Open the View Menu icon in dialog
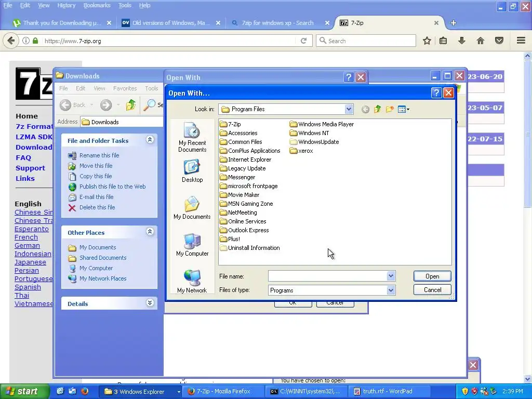 pyautogui.click(x=403, y=109)
